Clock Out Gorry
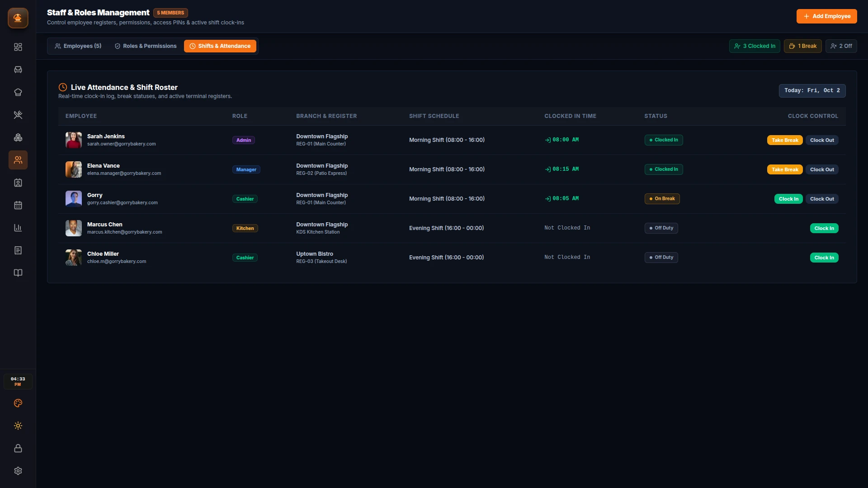Image resolution: width=868 pixels, height=488 pixels. coord(822,199)
